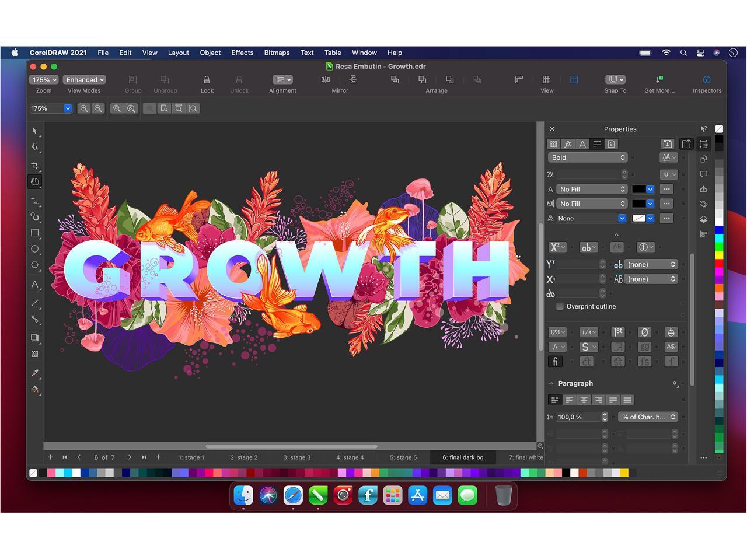This screenshot has width=747, height=560.
Task: Switch to page tab 3: stage 3
Action: [x=297, y=457]
